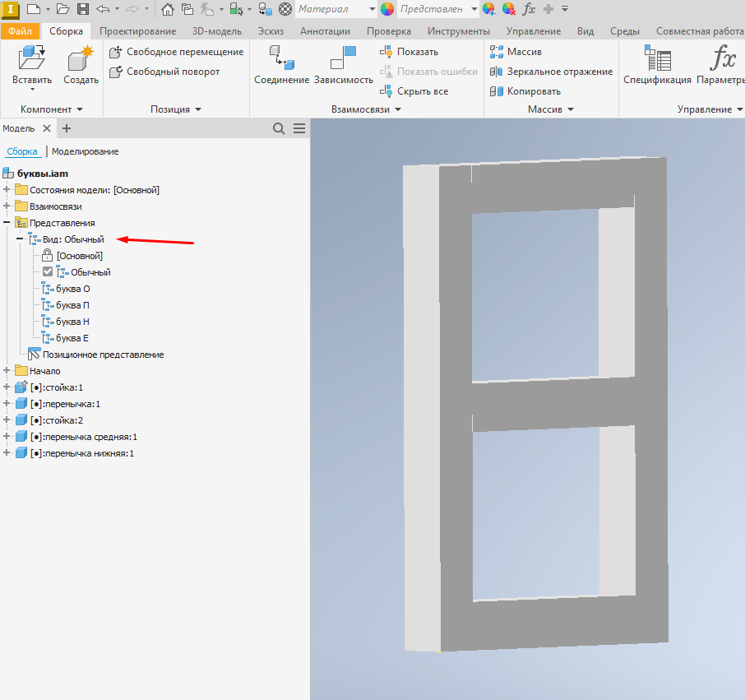Open the Сборка browser view link

22,151
